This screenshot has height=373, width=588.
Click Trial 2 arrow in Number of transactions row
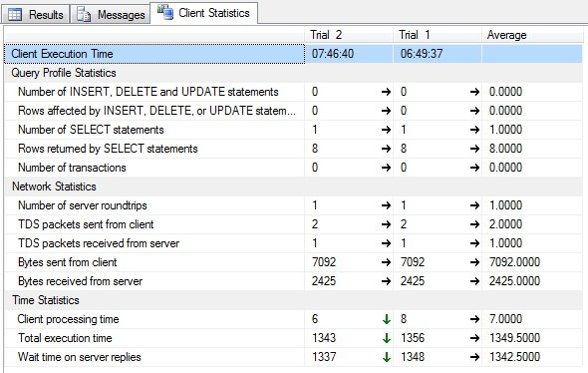coord(387,168)
